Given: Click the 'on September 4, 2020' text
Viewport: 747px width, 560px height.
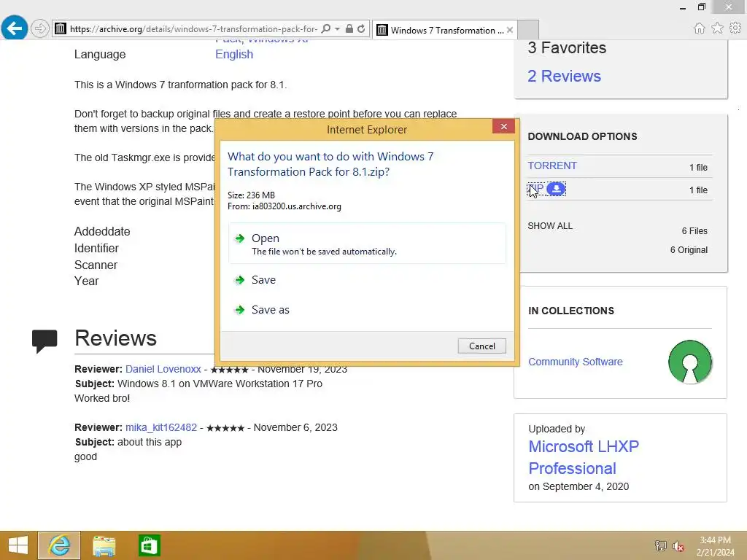Looking at the screenshot, I should (x=578, y=486).
